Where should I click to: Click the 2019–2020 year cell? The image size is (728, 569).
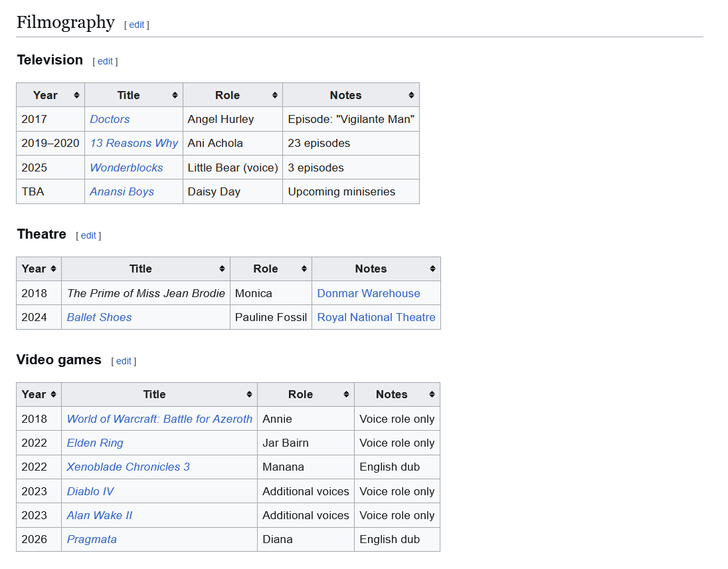click(50, 143)
